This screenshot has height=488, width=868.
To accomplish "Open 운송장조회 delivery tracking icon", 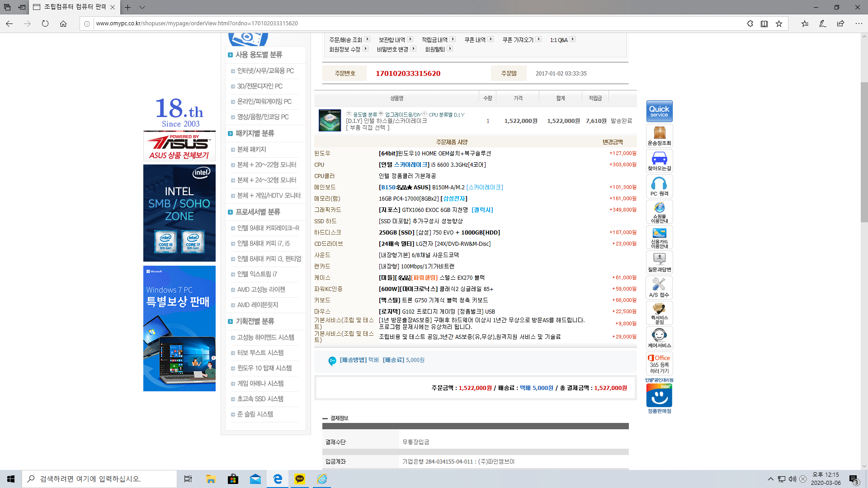I will coord(659,136).
